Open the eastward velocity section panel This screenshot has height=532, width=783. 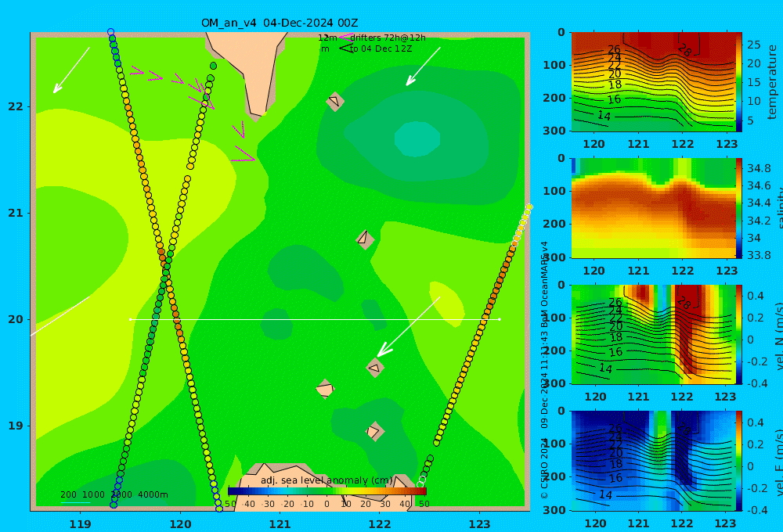[x=653, y=461]
